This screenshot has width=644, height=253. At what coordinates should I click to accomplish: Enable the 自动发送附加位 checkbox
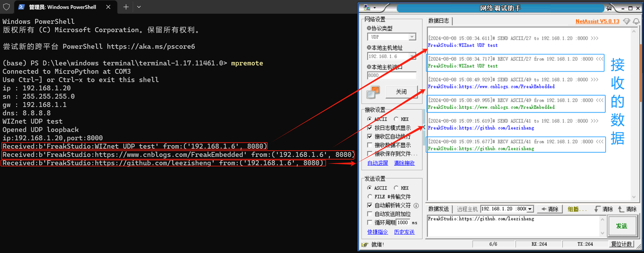pos(370,214)
